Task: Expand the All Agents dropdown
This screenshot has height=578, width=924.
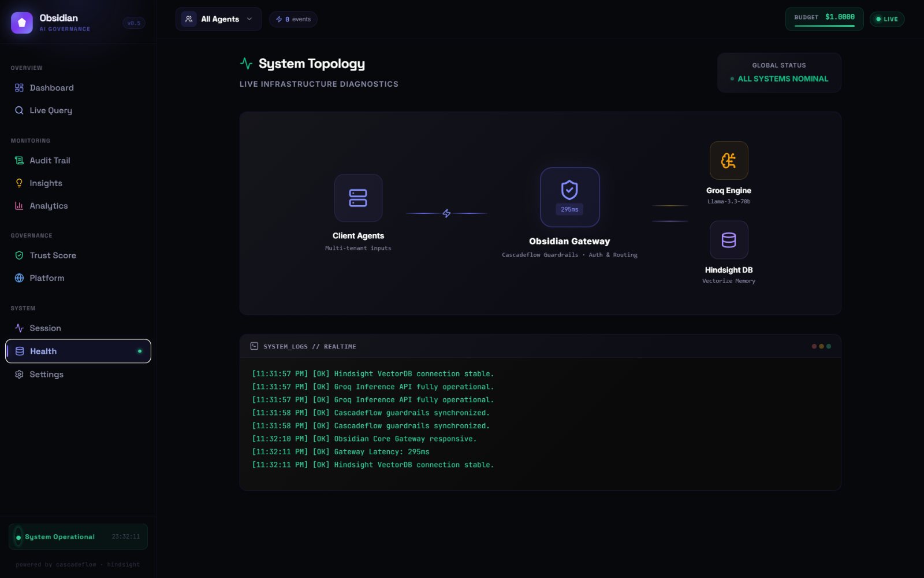Action: point(218,19)
